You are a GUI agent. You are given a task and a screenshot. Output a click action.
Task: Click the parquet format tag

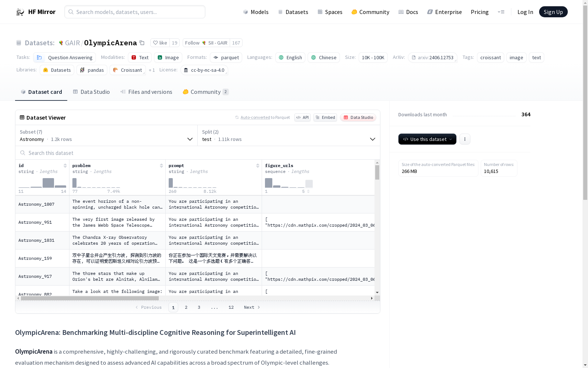[226, 57]
